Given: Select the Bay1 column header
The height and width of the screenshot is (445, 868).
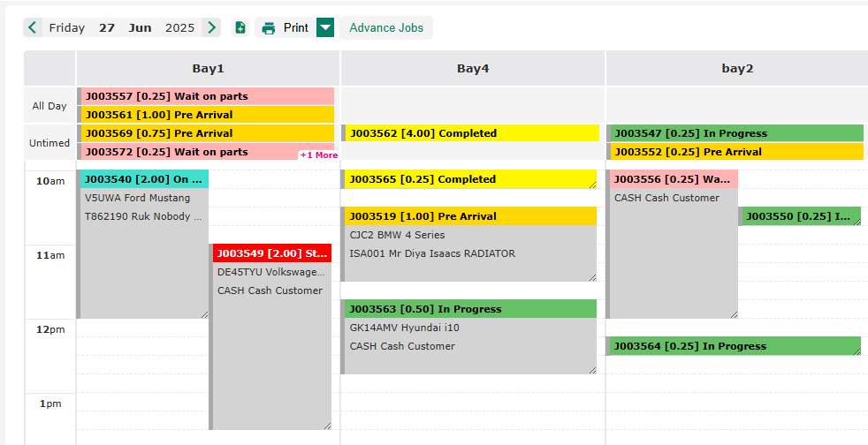Looking at the screenshot, I should point(208,68).
